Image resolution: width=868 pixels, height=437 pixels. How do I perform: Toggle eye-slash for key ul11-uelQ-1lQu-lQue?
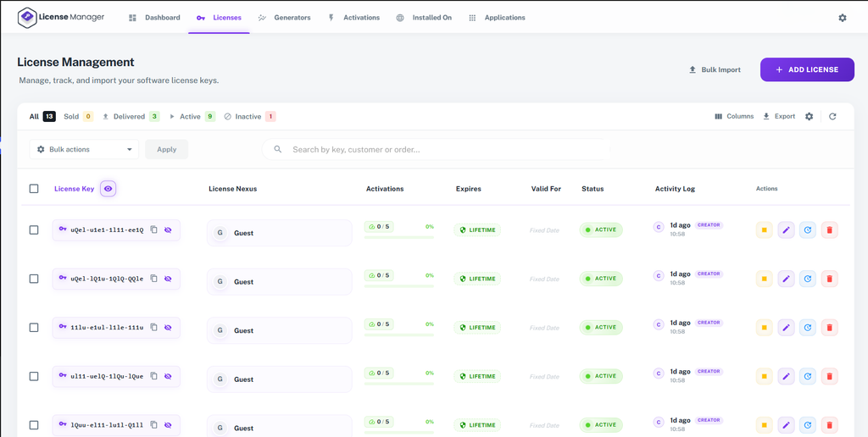169,375
